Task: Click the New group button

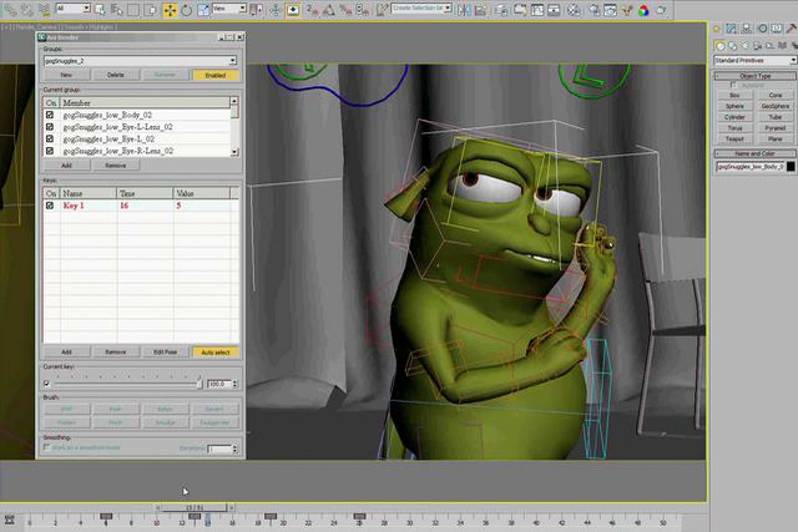Action: coord(66,75)
